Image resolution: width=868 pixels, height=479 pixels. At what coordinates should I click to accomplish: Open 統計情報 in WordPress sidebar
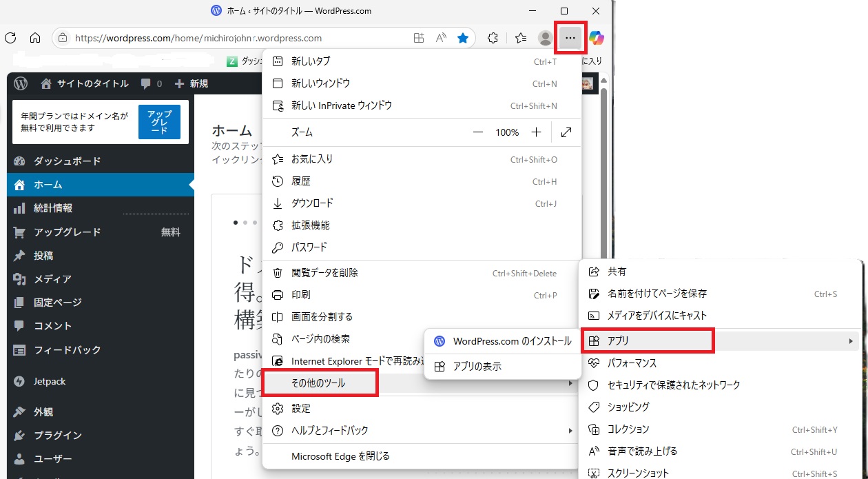101,208
